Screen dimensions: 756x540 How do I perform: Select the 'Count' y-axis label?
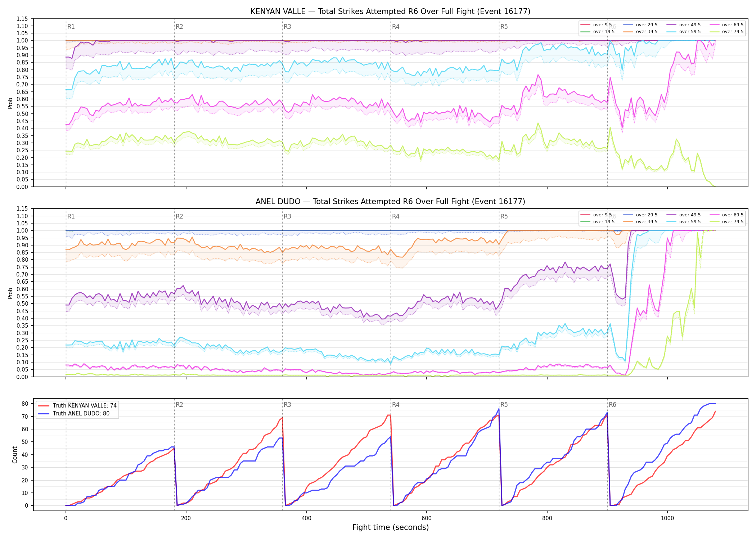[x=15, y=455]
